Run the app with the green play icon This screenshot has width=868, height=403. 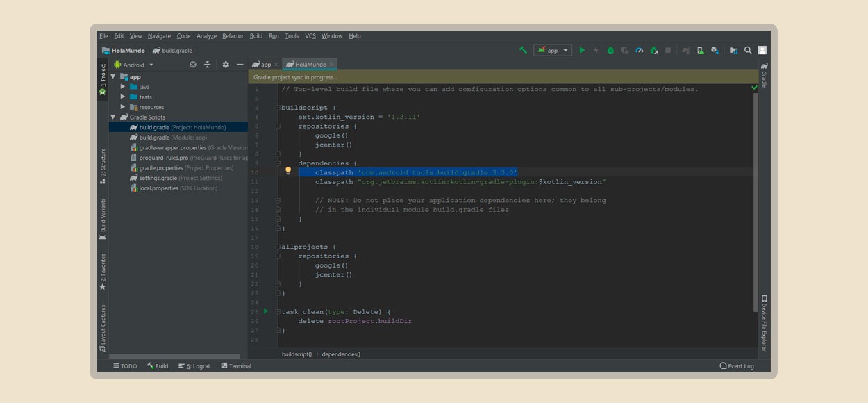pyautogui.click(x=582, y=50)
